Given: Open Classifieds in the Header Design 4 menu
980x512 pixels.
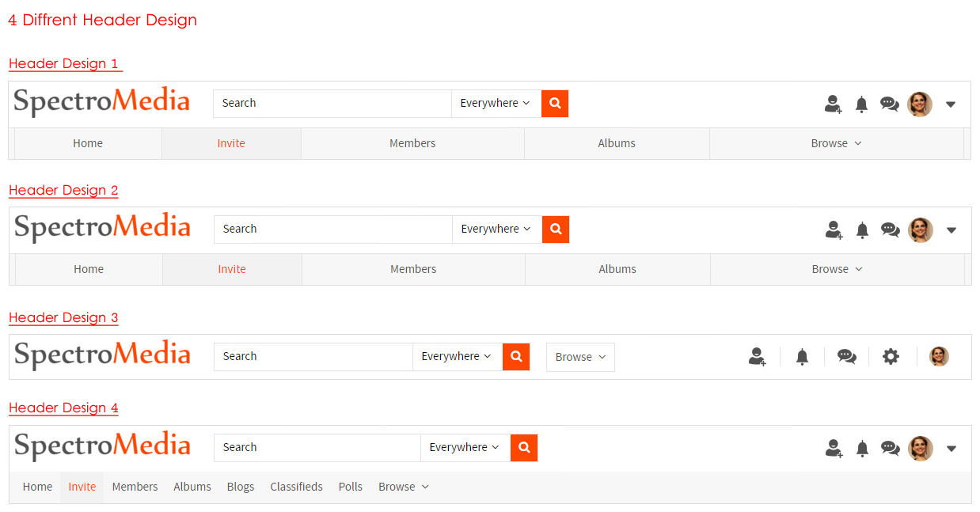Looking at the screenshot, I should point(296,487).
